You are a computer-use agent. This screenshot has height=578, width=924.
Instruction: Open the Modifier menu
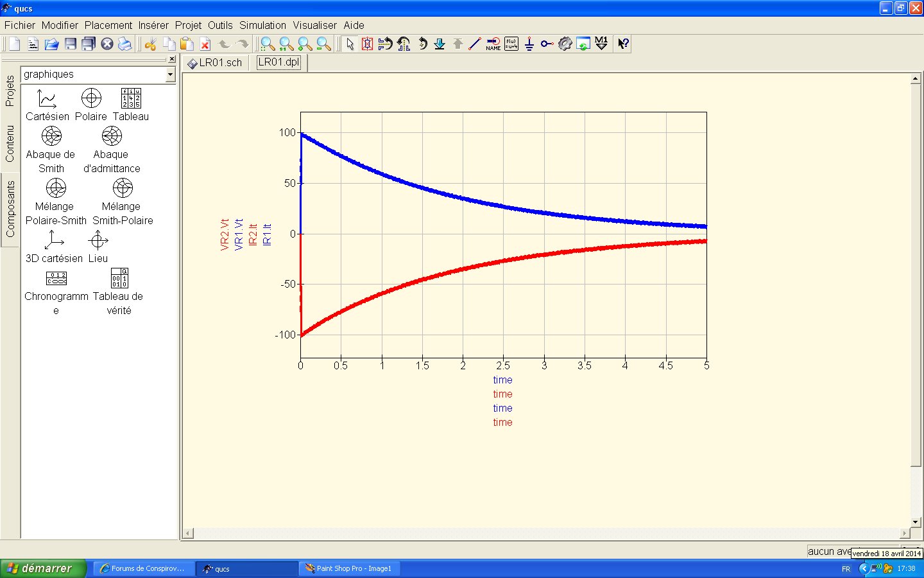[x=60, y=25]
